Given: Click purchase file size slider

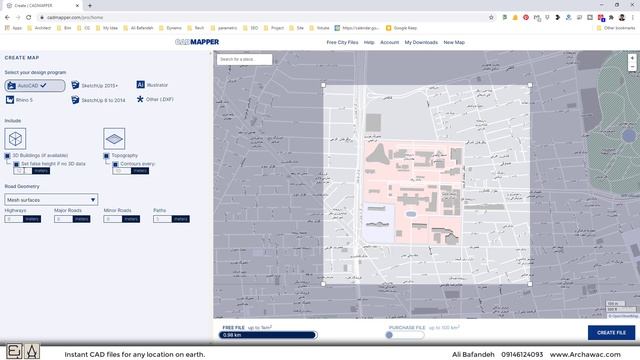Looking at the screenshot, I should [404, 335].
